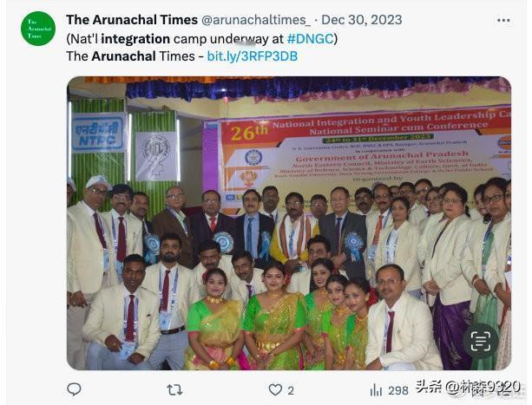Click the like count number 2
The height and width of the screenshot is (405, 532).
291,391
